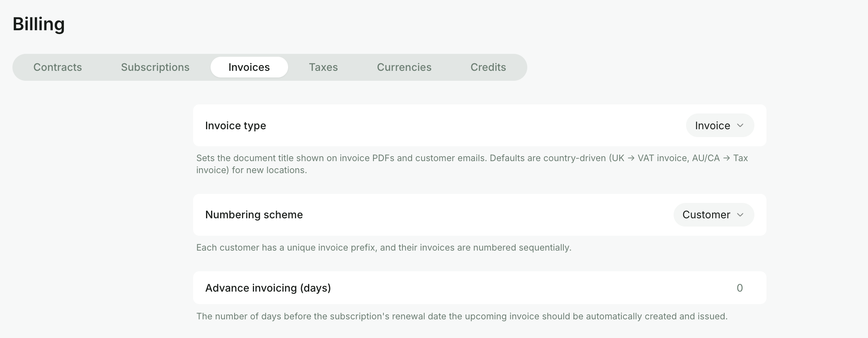
Task: Click the 'Customer' text in the dropdown
Action: click(706, 215)
